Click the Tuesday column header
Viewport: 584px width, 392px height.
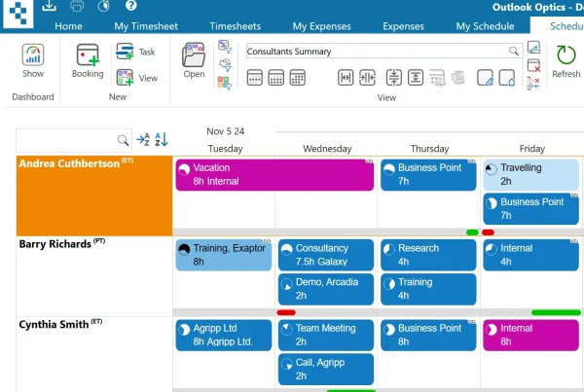(x=226, y=149)
